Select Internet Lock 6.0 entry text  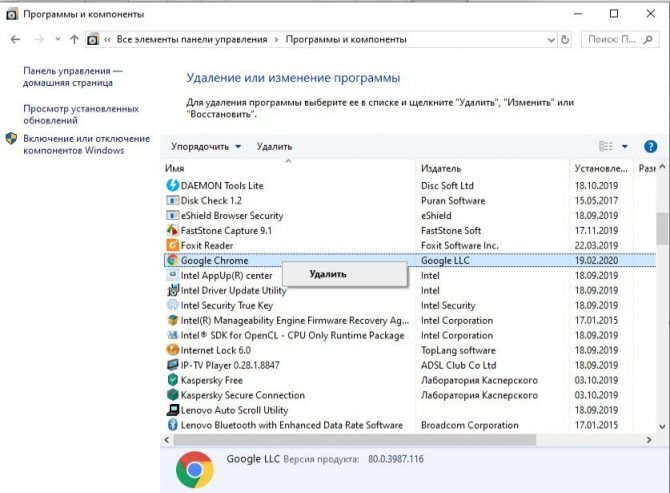click(216, 350)
